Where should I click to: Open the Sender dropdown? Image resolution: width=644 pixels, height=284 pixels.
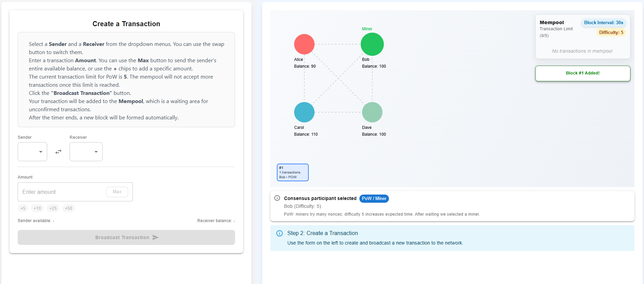[x=32, y=152]
